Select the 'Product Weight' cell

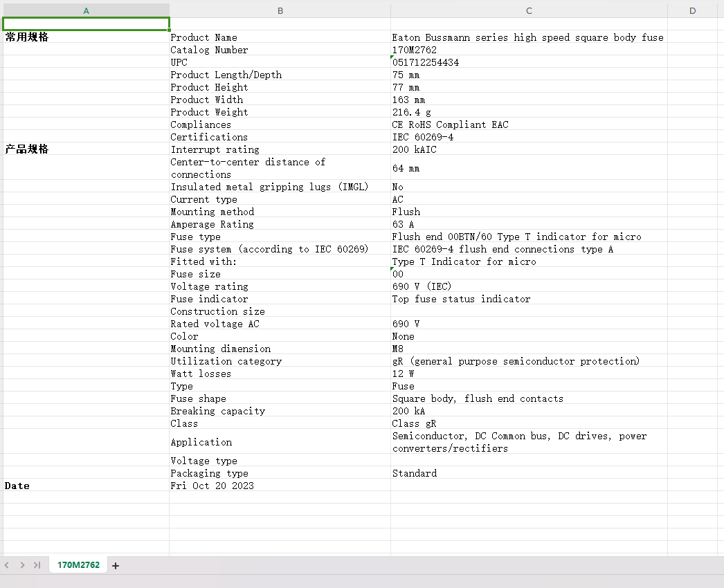(280, 111)
